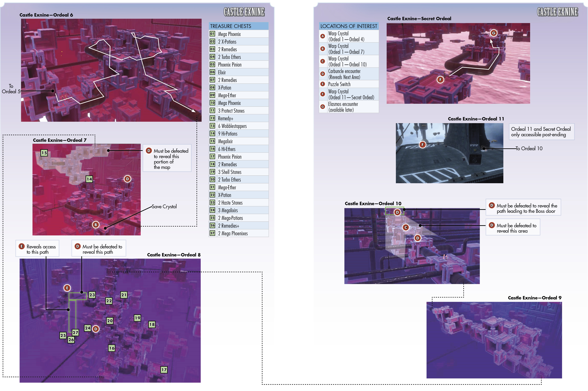Open the Castle Exnine Ordeal 11 map image
Screen dimensions: 588x391
pos(449,153)
